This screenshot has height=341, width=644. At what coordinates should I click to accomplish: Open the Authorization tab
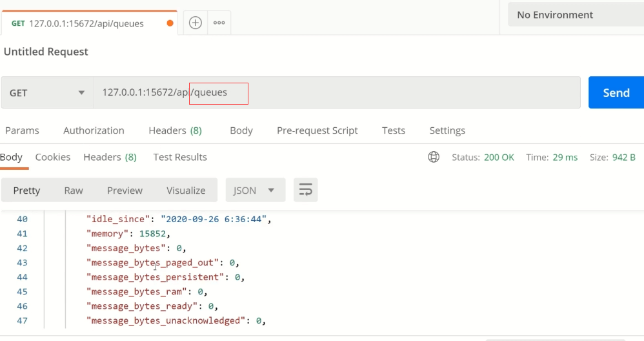coord(94,130)
